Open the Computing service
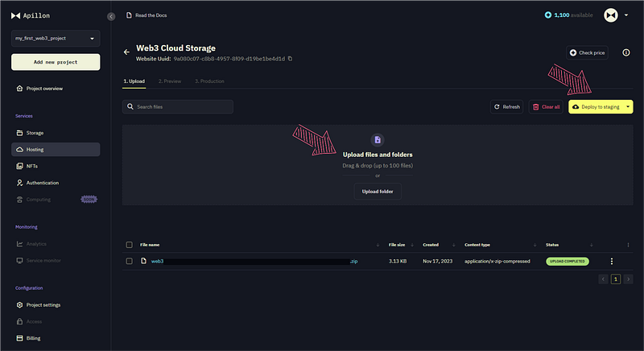 click(56, 200)
